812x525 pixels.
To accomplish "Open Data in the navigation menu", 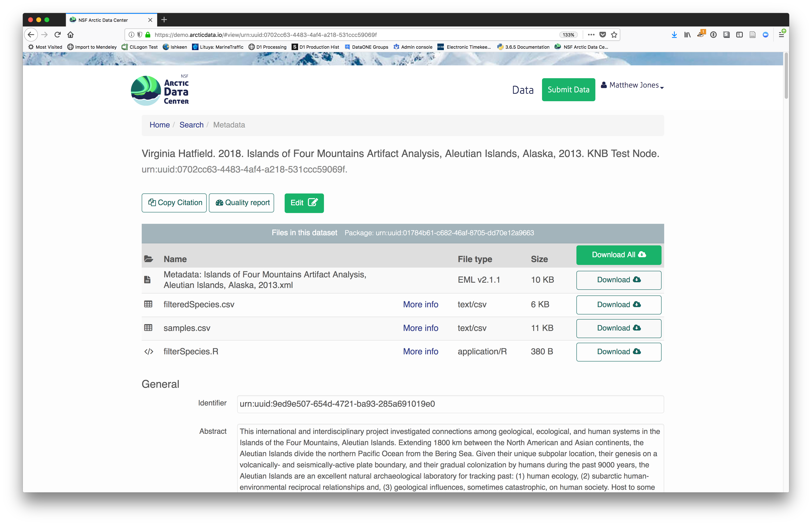I will coord(523,90).
